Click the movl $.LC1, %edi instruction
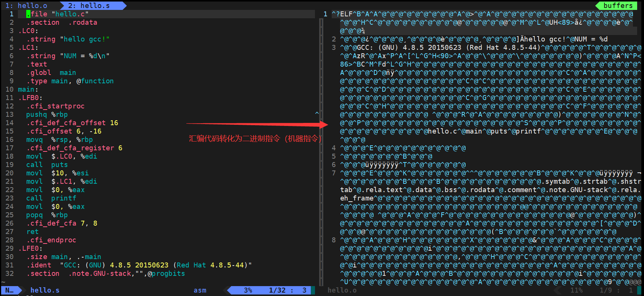Screen dimensions: 644x296 62,181
